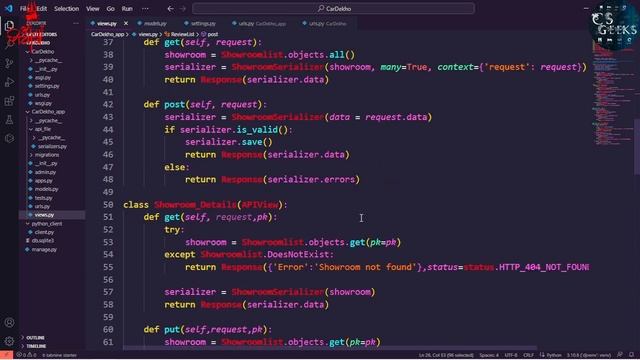
Task: Open settings.py in the explorer tree
Action: click(44, 86)
